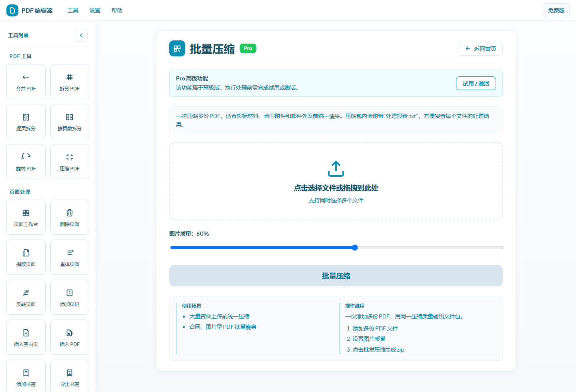This screenshot has height=392, width=576.
Task: Click step 1. 添加多份 PDF 文件
Action: pos(372,328)
